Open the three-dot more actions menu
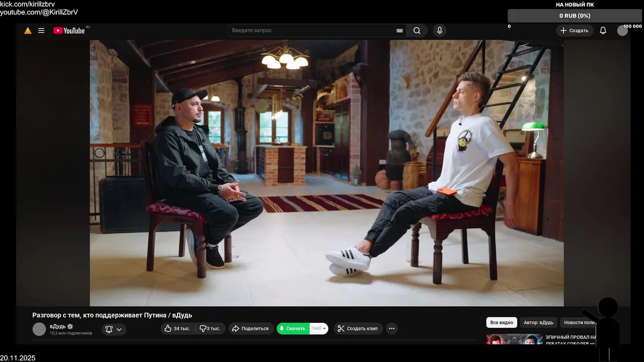Screen dimensions: 644x362 point(391,328)
